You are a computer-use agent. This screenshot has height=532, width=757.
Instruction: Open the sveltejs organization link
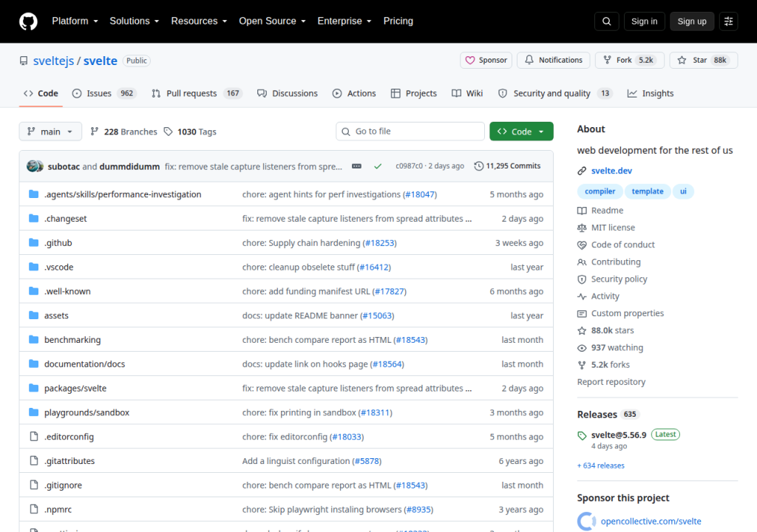point(53,61)
